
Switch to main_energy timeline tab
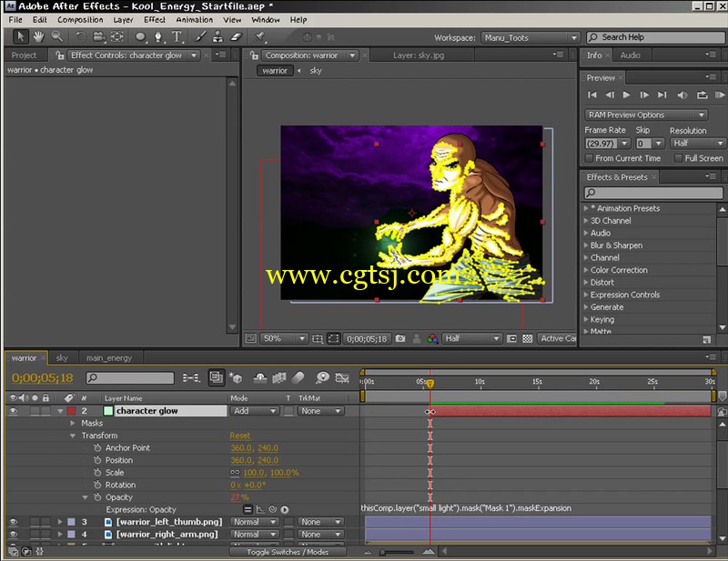pyautogui.click(x=109, y=357)
